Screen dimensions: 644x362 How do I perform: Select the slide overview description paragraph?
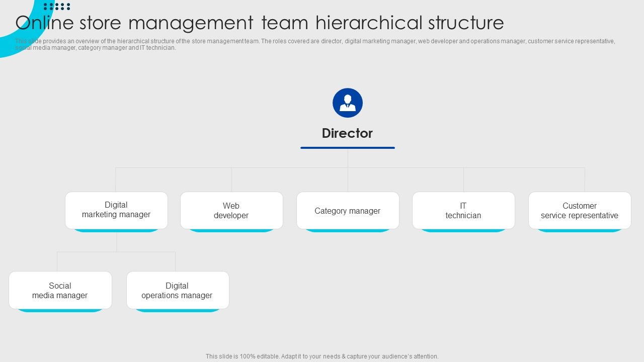click(x=315, y=45)
